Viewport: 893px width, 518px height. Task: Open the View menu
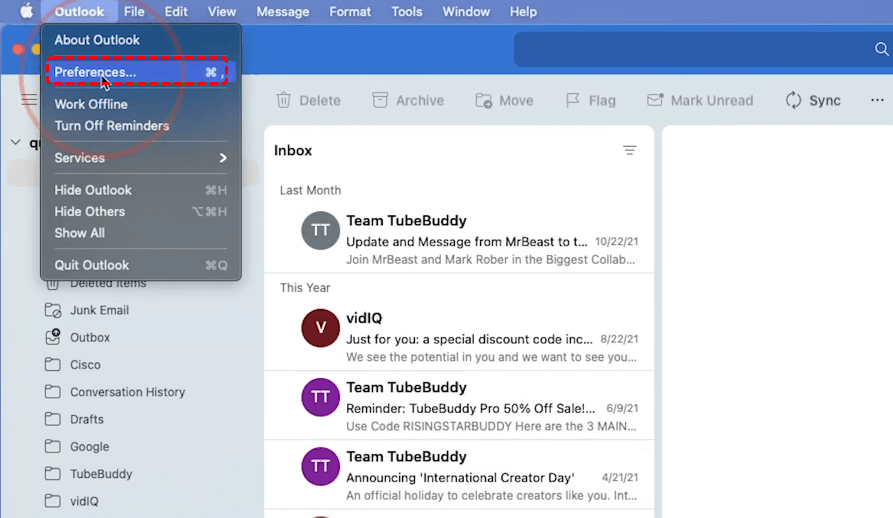222,11
